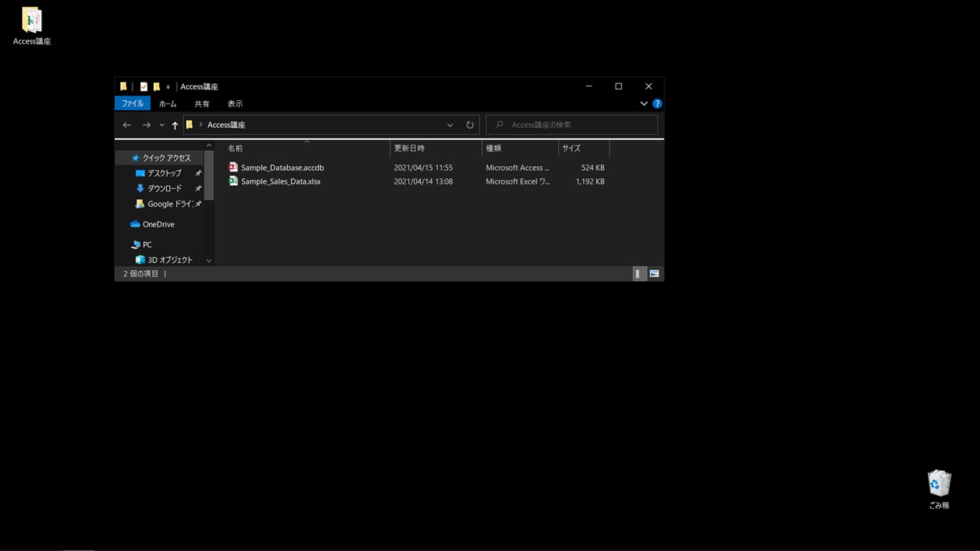Open recent locations dropdown arrow
980x551 pixels.
coord(162,125)
